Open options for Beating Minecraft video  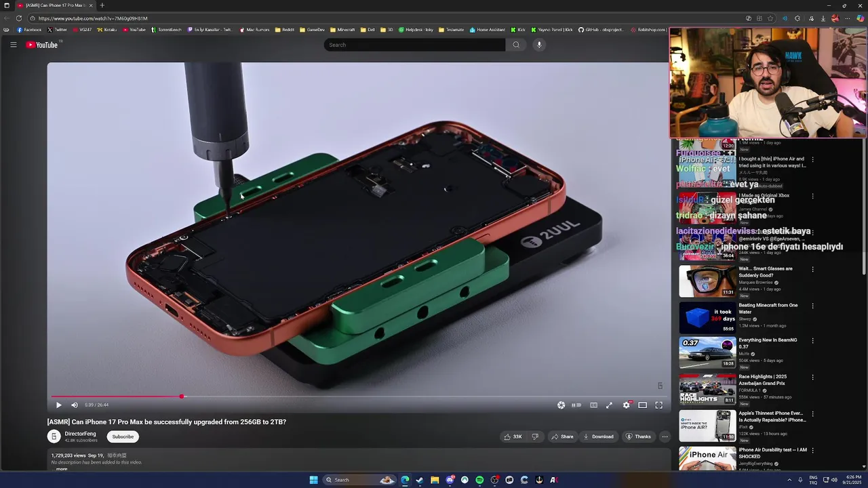coord(812,306)
